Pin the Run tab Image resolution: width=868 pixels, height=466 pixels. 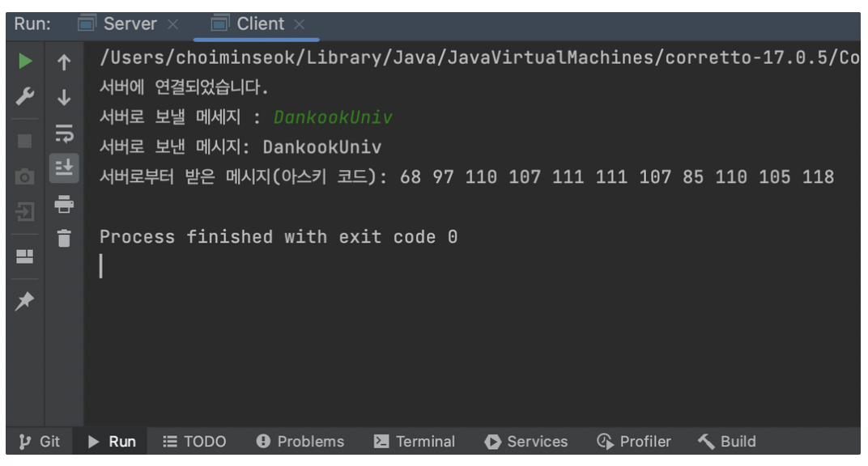(x=24, y=301)
